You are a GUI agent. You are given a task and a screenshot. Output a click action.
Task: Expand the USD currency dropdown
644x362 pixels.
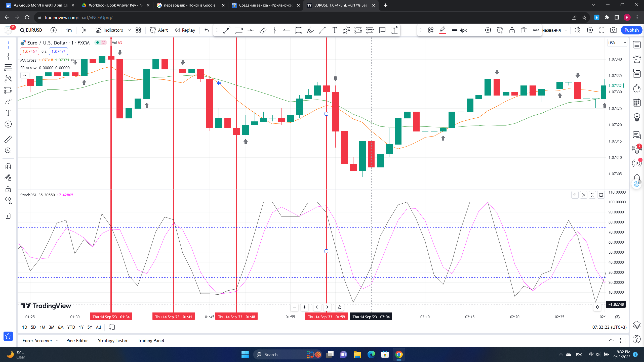(x=617, y=43)
